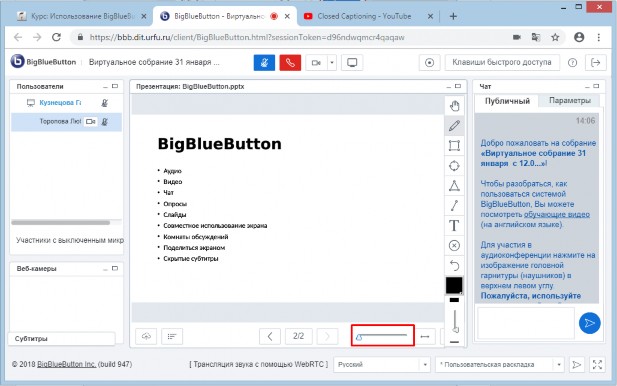The image size is (617, 386).
Task: View Торопова's webcam icon
Action: tap(91, 122)
